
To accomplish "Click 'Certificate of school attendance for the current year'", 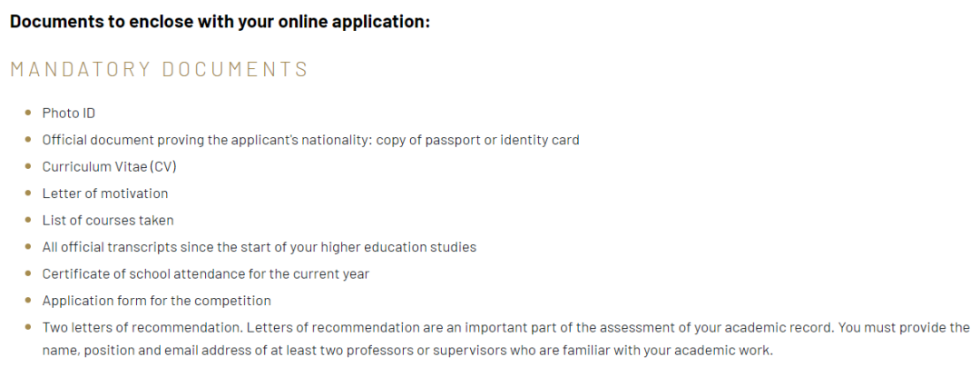I will 206,274.
